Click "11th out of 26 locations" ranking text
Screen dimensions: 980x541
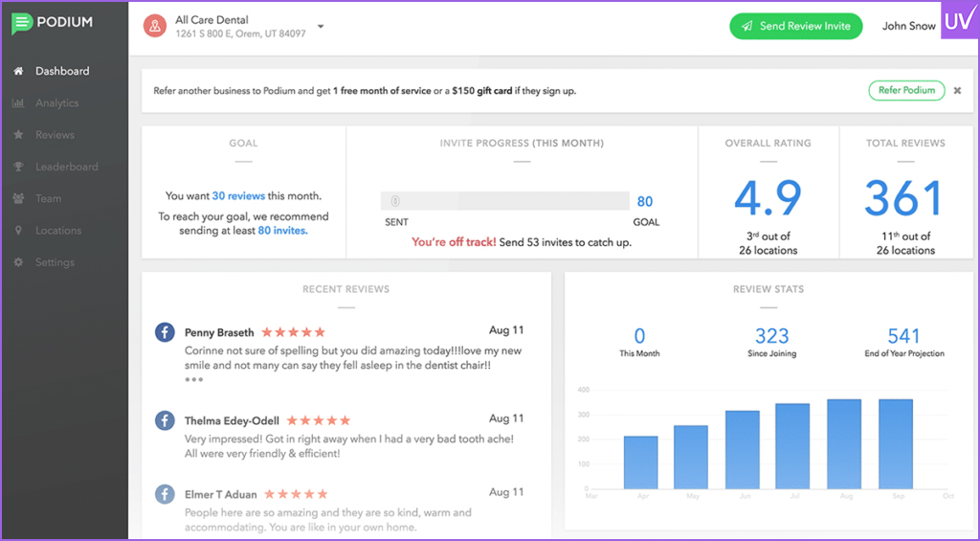pos(905,243)
